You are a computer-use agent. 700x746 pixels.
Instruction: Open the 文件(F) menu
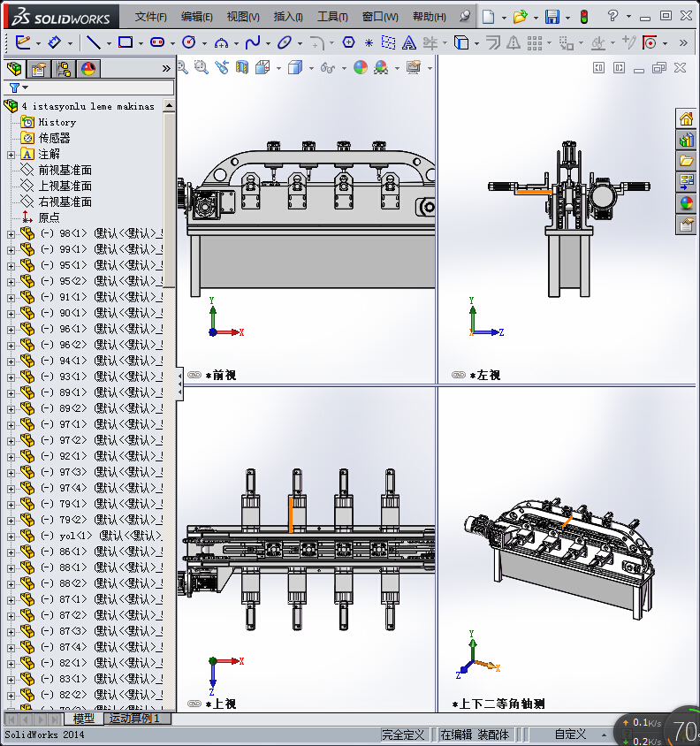click(150, 17)
